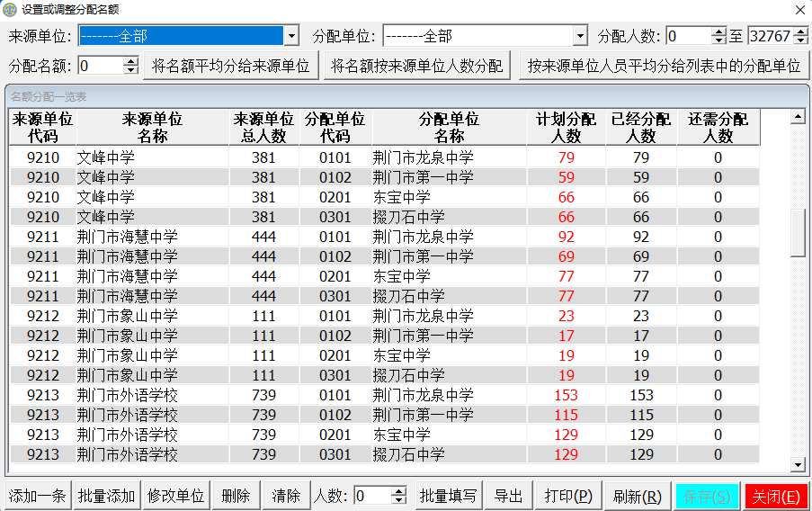Select planned value 92 for 荆门市海慧中学

pos(566,237)
